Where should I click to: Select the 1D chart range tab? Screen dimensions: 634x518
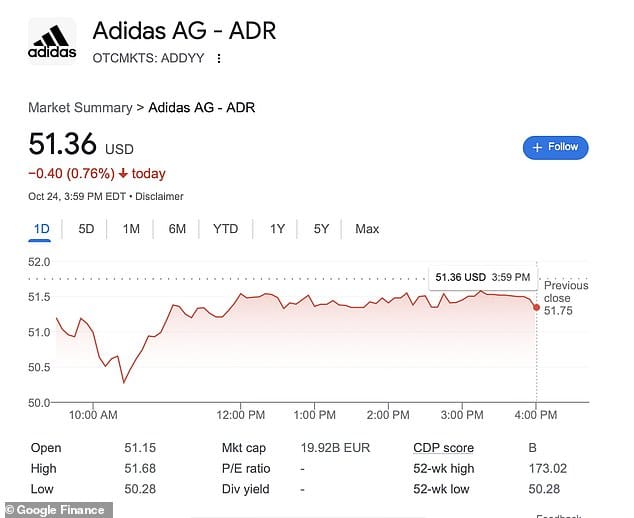click(x=41, y=229)
